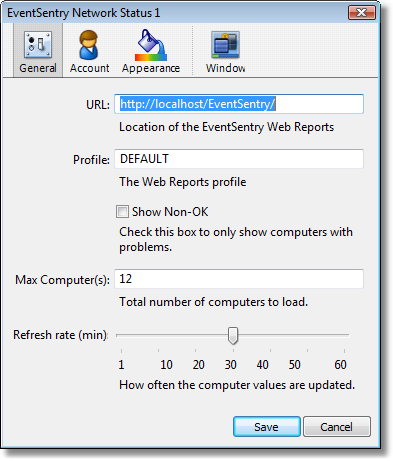
Task: Click the 'Refresh rate (min):' label
Action: [x=61, y=335]
